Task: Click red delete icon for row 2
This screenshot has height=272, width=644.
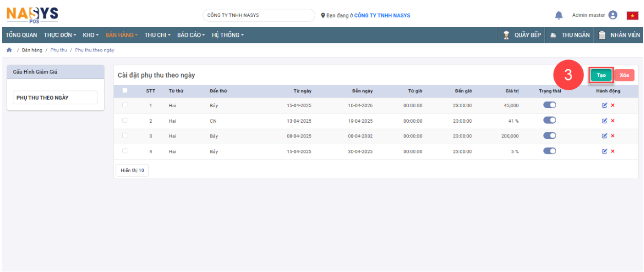Action: coord(613,121)
